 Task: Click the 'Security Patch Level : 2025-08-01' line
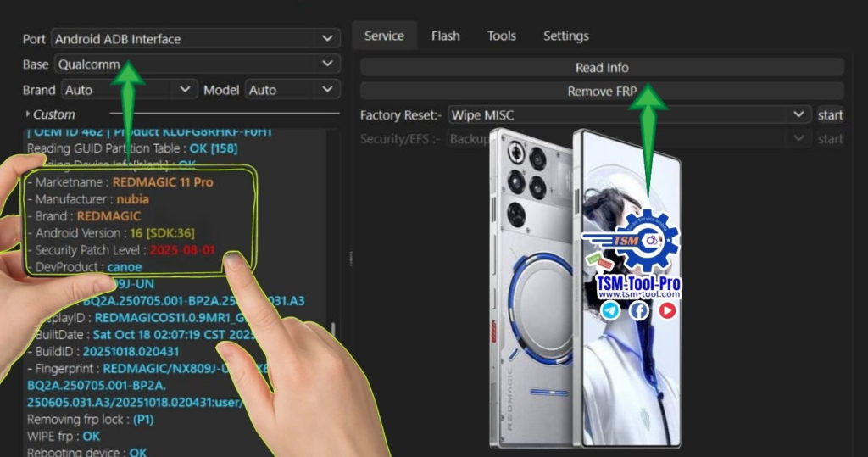click(x=121, y=250)
